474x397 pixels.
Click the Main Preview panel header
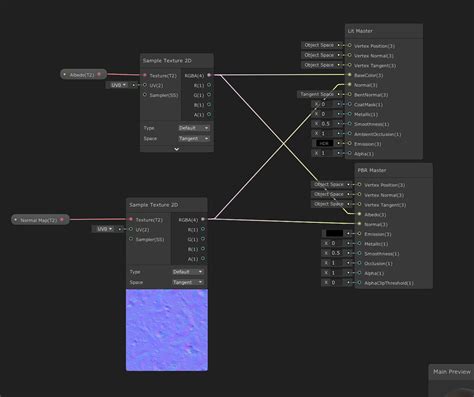451,372
